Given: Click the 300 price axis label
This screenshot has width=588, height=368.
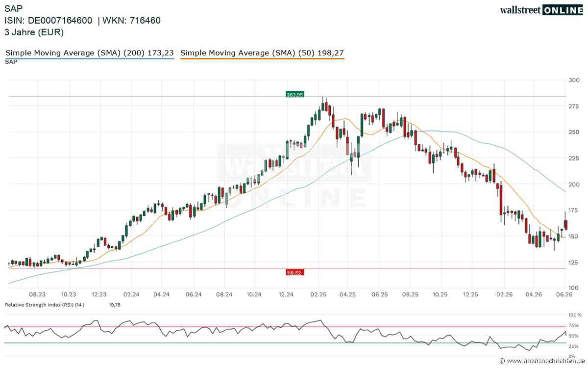Looking at the screenshot, I should [x=575, y=80].
